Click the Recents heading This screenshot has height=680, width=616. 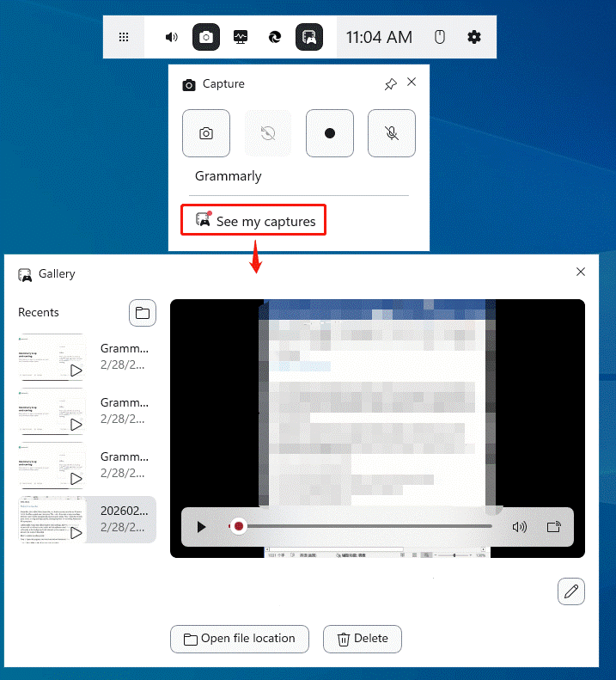click(x=38, y=313)
